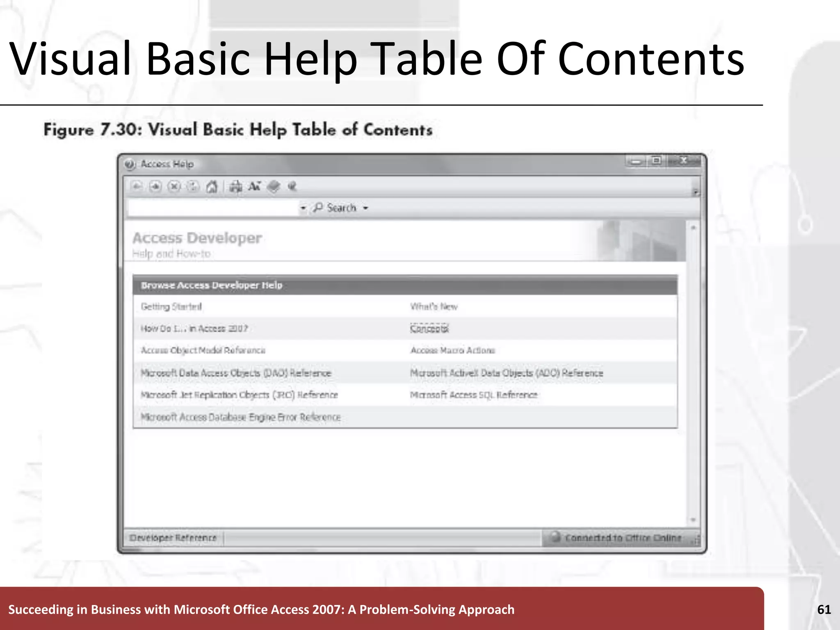Click the Access Developer heading text
The height and width of the screenshot is (630, 840).
(197, 238)
